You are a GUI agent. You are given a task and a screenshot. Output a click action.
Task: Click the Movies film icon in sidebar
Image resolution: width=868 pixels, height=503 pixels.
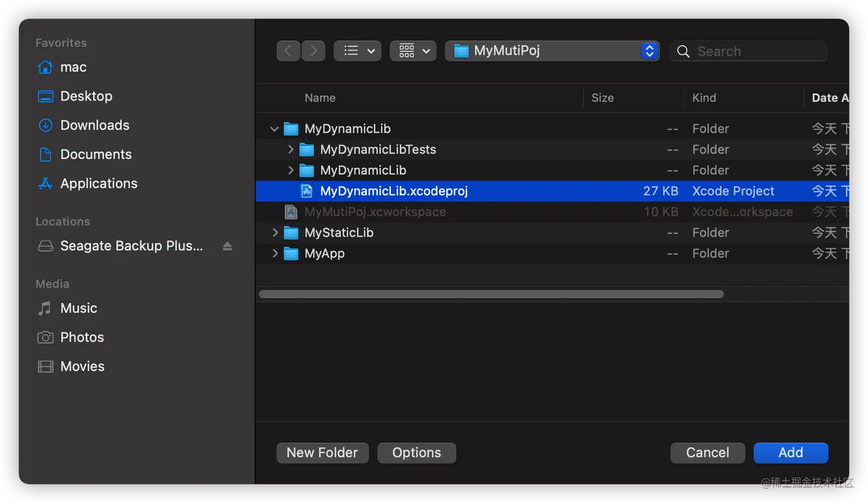tap(45, 366)
